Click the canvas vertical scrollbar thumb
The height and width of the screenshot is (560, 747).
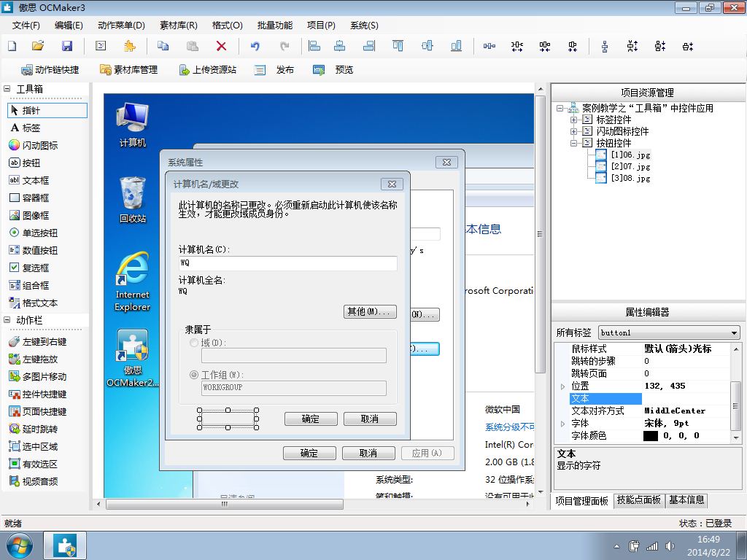(540, 234)
